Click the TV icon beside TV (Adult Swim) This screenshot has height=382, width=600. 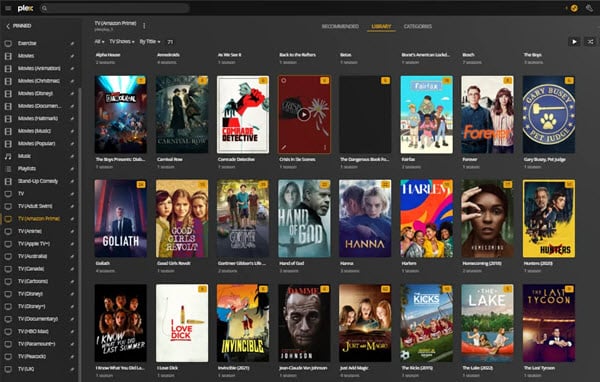coord(8,206)
